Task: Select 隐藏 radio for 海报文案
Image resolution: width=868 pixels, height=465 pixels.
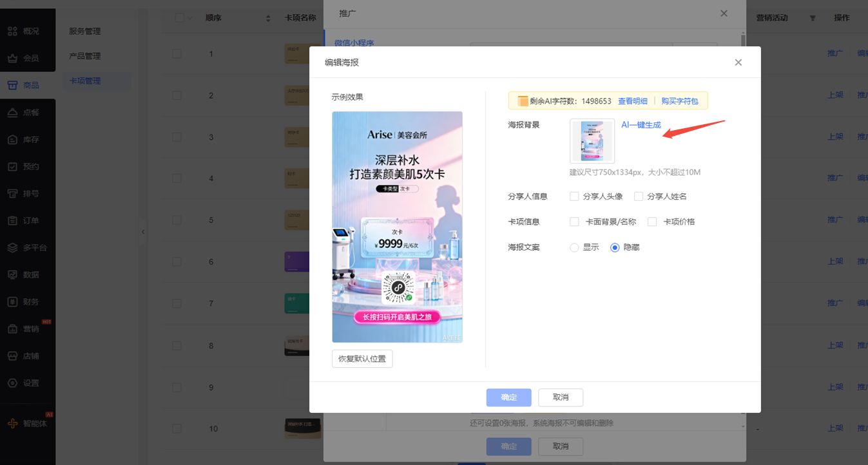Action: pos(615,247)
